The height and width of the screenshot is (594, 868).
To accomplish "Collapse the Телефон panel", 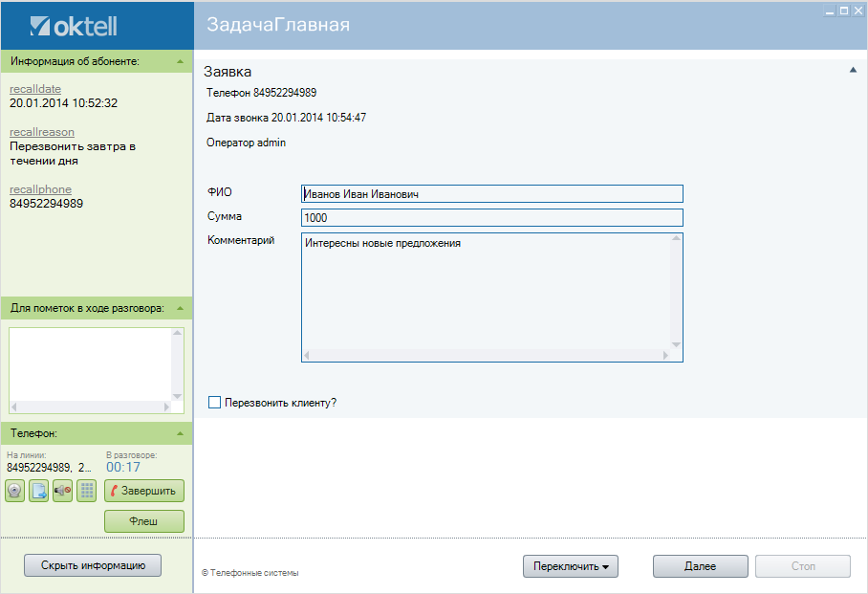I will [180, 433].
